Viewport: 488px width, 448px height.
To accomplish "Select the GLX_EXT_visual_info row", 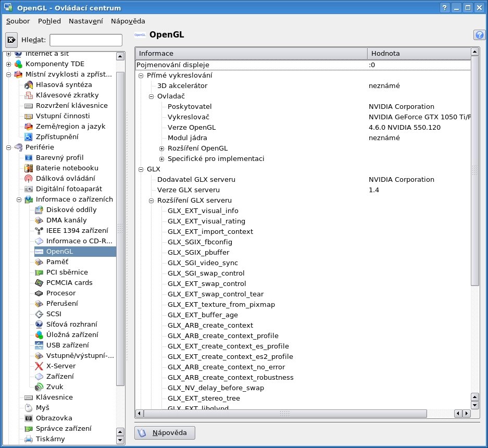I will (x=303, y=211).
